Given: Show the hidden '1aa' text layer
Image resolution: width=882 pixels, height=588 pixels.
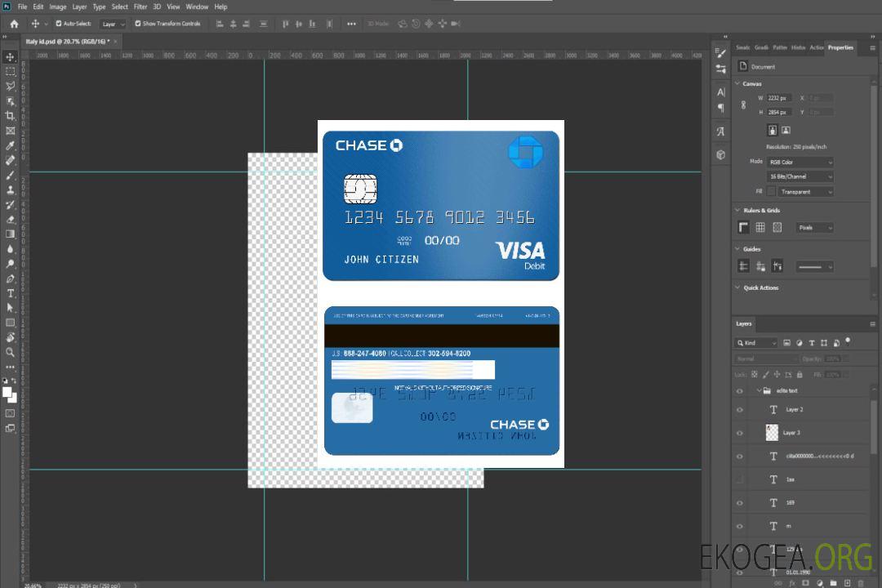Looking at the screenshot, I should pyautogui.click(x=740, y=480).
